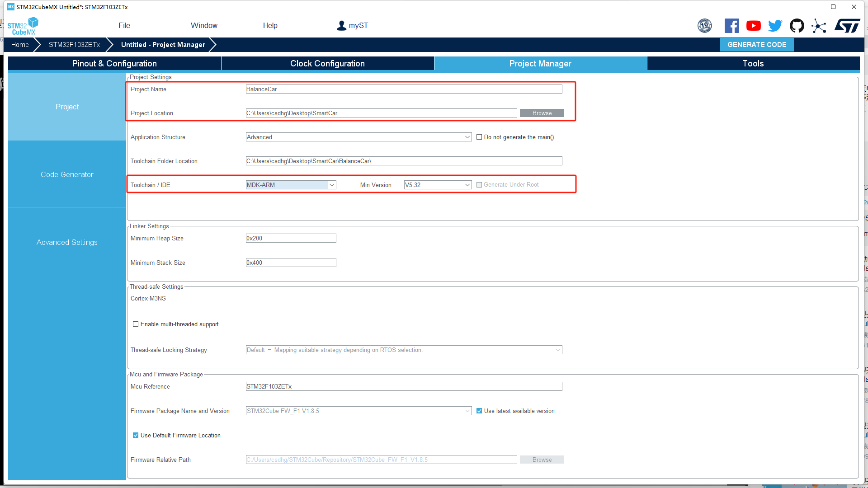Click the GENERATE CODE button
Image resolution: width=868 pixels, height=488 pixels.
coord(757,45)
